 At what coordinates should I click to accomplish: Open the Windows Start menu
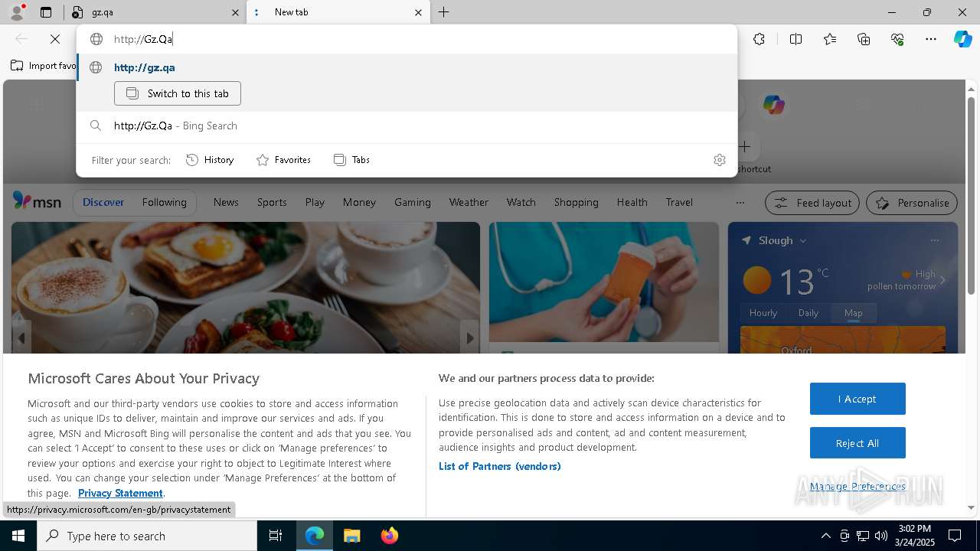point(18,536)
